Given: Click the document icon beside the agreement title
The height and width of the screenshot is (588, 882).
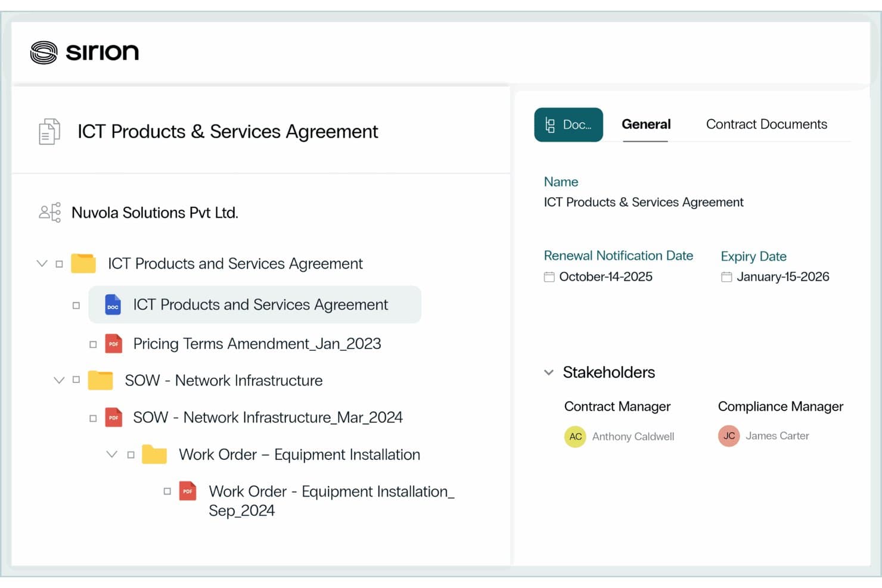Looking at the screenshot, I should pyautogui.click(x=49, y=132).
